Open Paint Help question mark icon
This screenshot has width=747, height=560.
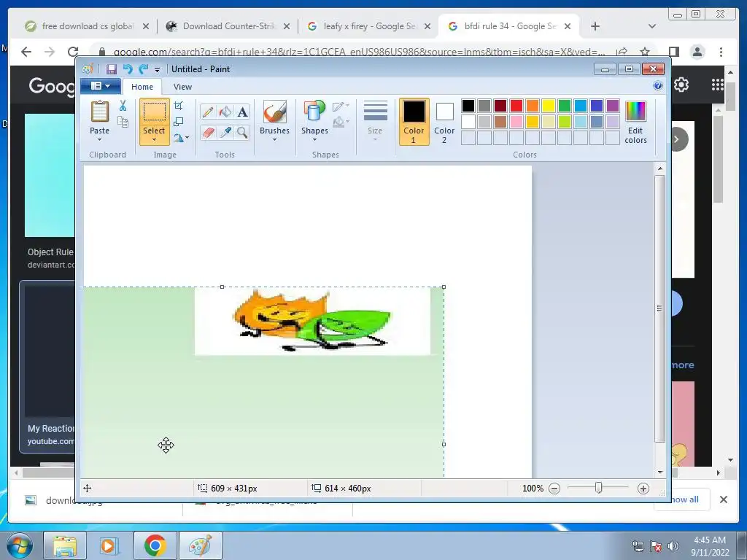tap(658, 86)
